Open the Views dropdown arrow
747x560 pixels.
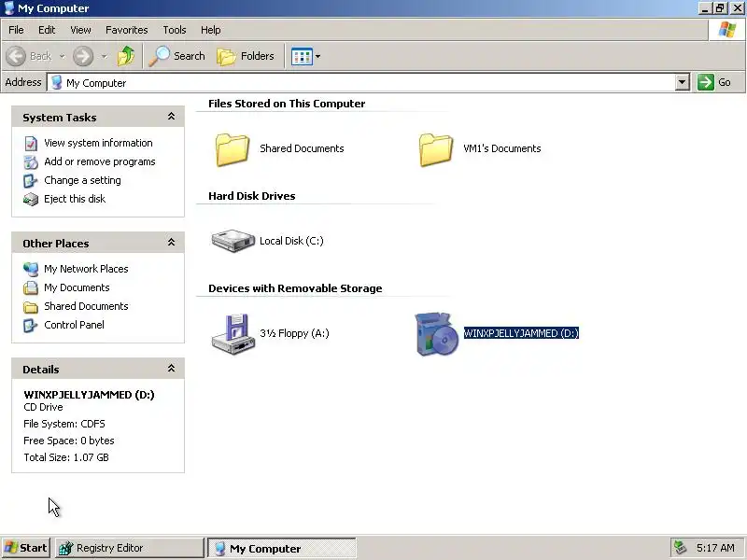(318, 56)
